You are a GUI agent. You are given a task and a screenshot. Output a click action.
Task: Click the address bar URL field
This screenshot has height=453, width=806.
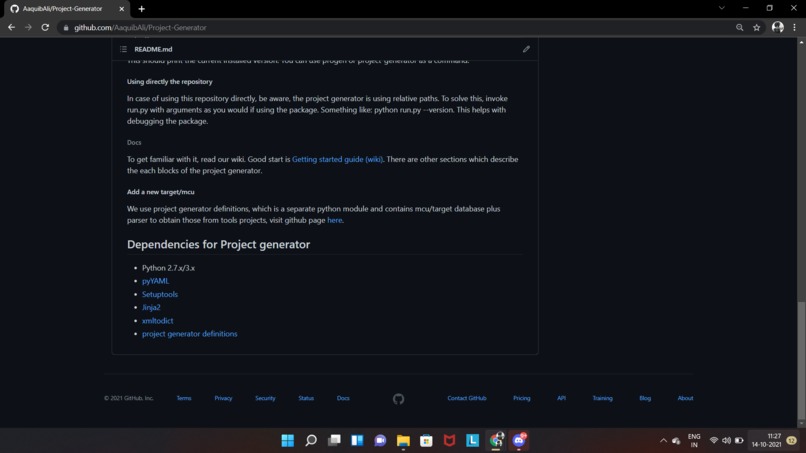(396, 28)
